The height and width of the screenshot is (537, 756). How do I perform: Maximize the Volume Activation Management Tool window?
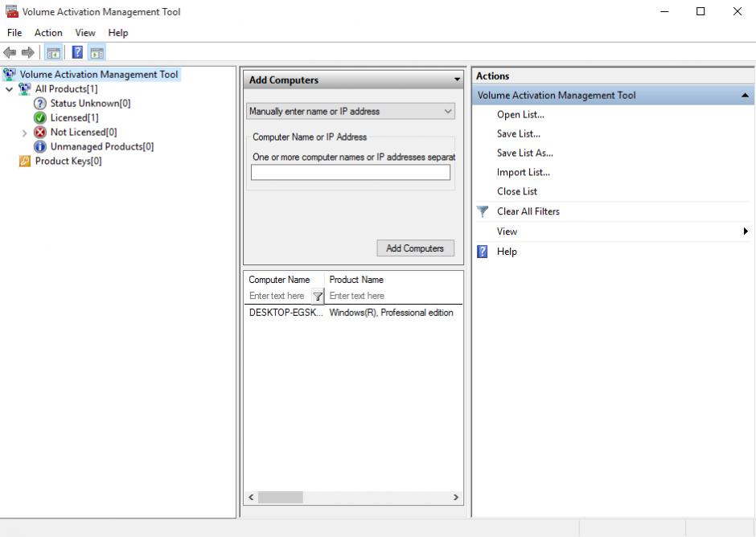tap(701, 11)
